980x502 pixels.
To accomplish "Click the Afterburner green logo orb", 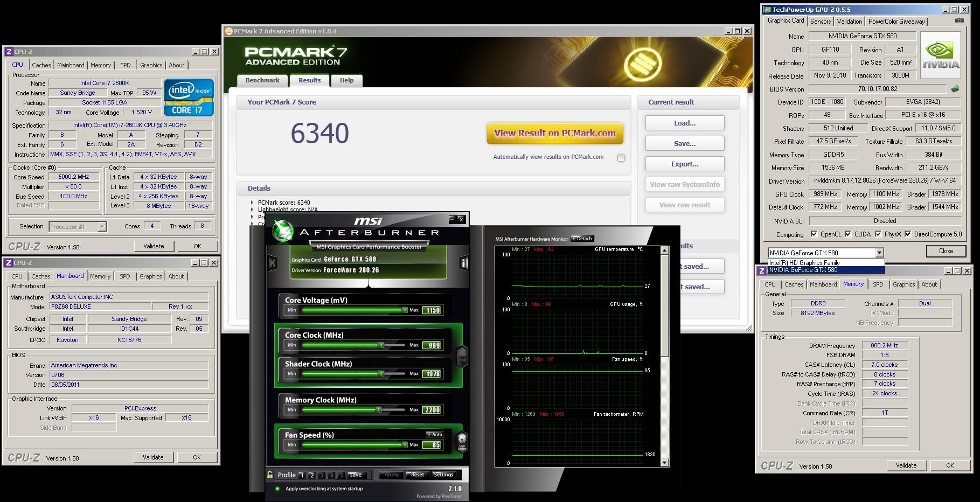I will coord(282,231).
